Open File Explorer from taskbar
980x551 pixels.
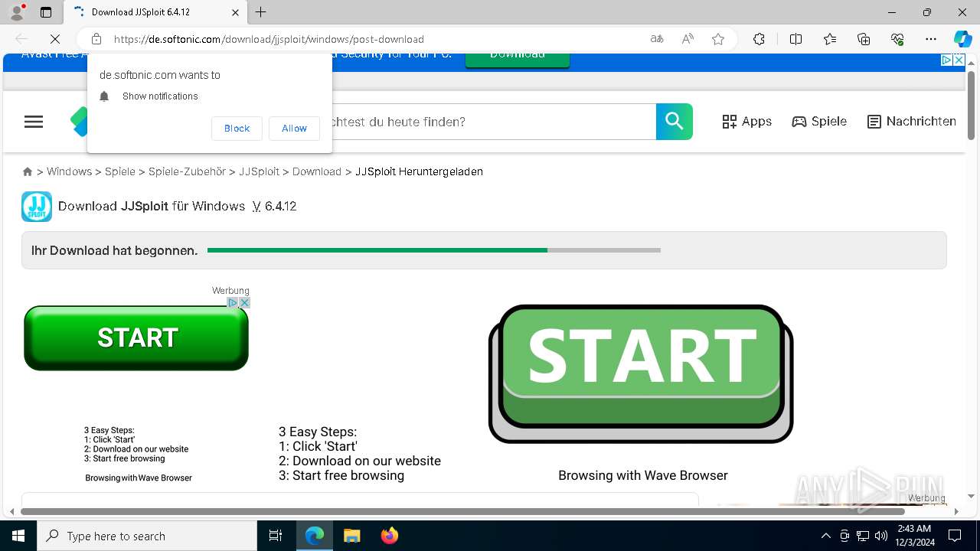click(x=351, y=536)
